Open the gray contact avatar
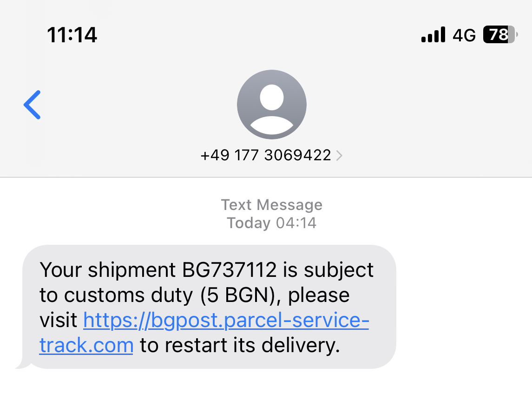The height and width of the screenshot is (413, 532). (x=271, y=105)
